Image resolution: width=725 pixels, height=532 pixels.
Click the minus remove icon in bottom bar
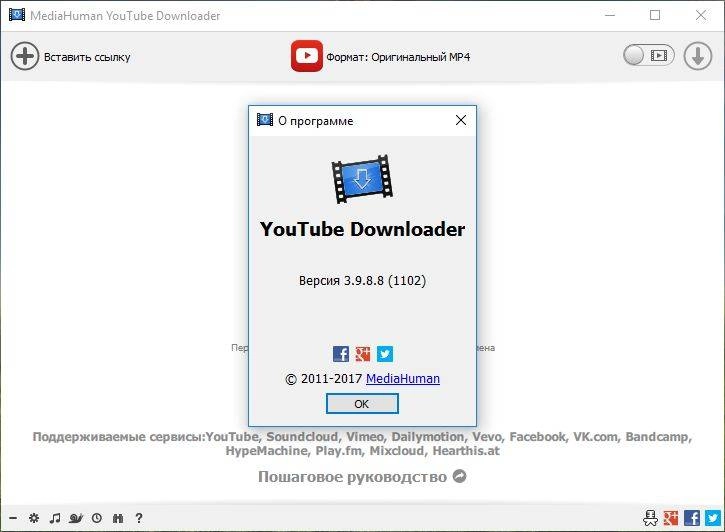pyautogui.click(x=13, y=518)
